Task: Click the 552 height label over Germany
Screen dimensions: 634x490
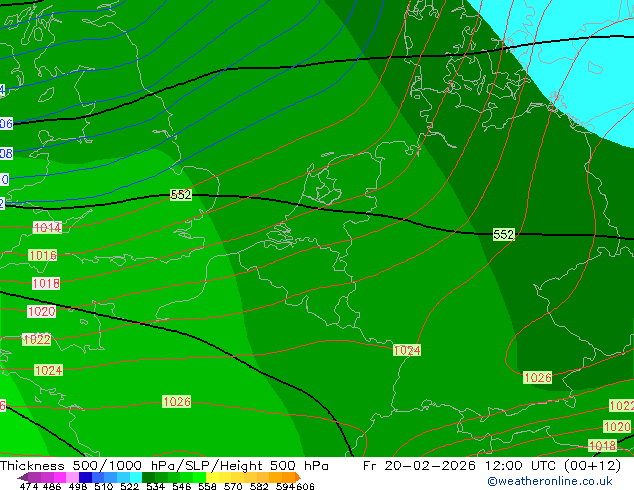Action: pos(503,234)
